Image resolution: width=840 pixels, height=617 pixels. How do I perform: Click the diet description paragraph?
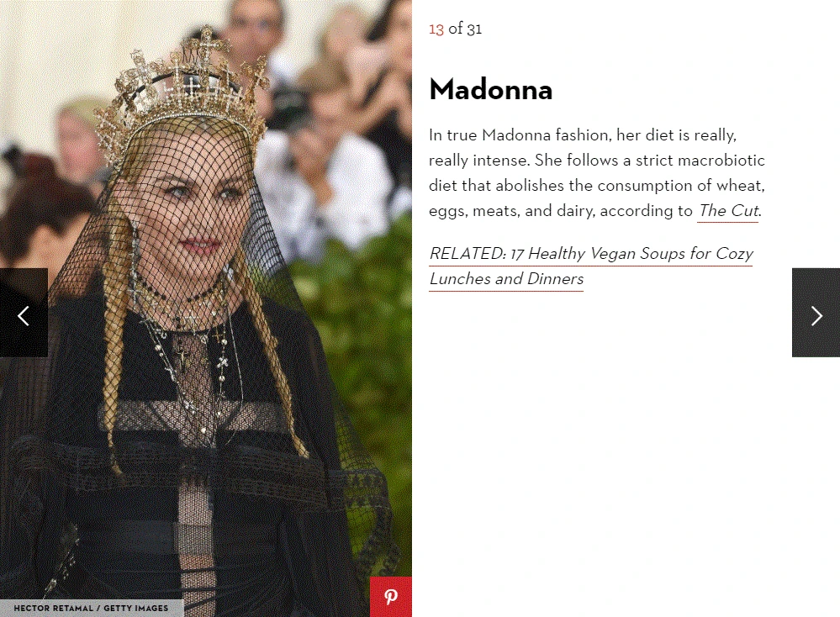point(597,172)
